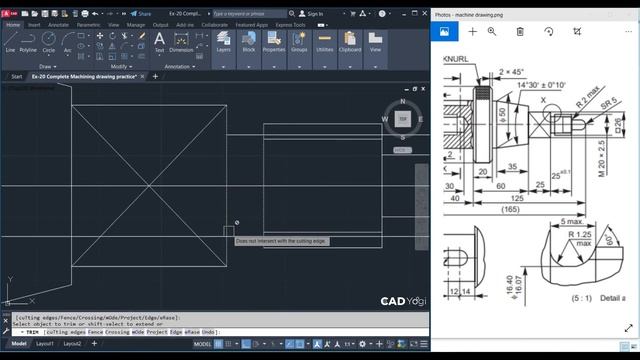The height and width of the screenshot is (360, 640).
Task: Open the Annotate ribbon tab
Action: tap(58, 25)
